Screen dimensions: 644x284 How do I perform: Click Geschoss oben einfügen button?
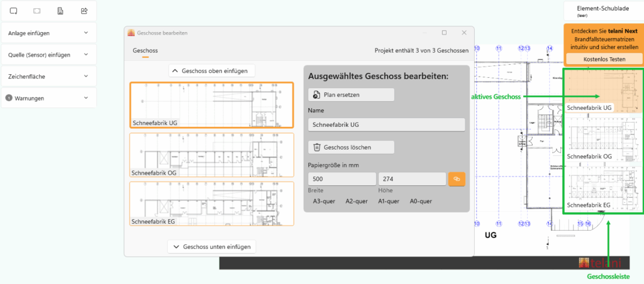pyautogui.click(x=212, y=71)
